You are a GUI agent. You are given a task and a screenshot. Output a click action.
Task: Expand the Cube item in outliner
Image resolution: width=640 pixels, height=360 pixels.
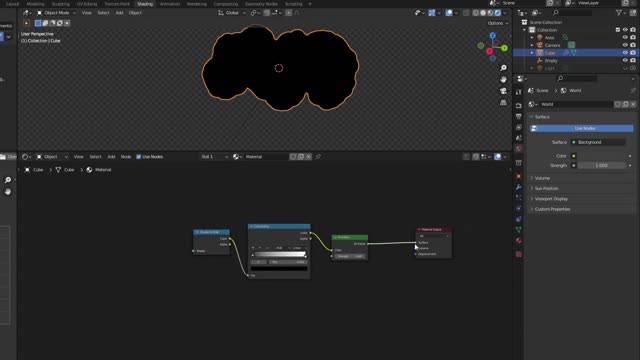click(532, 53)
